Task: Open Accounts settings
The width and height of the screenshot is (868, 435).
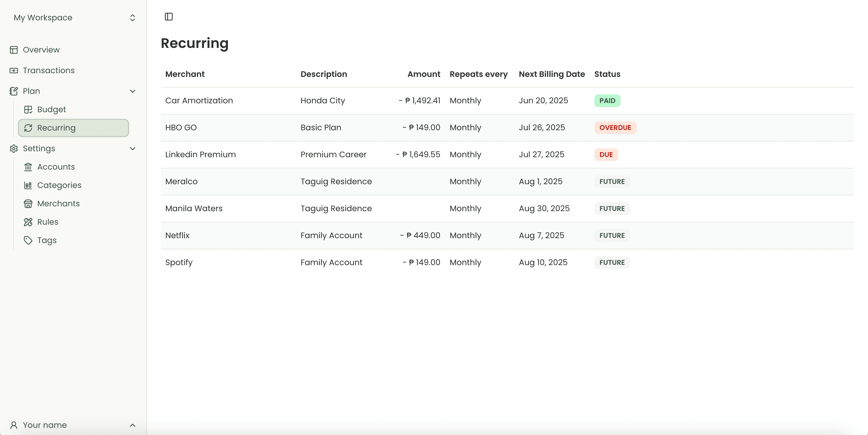Action: coord(56,167)
